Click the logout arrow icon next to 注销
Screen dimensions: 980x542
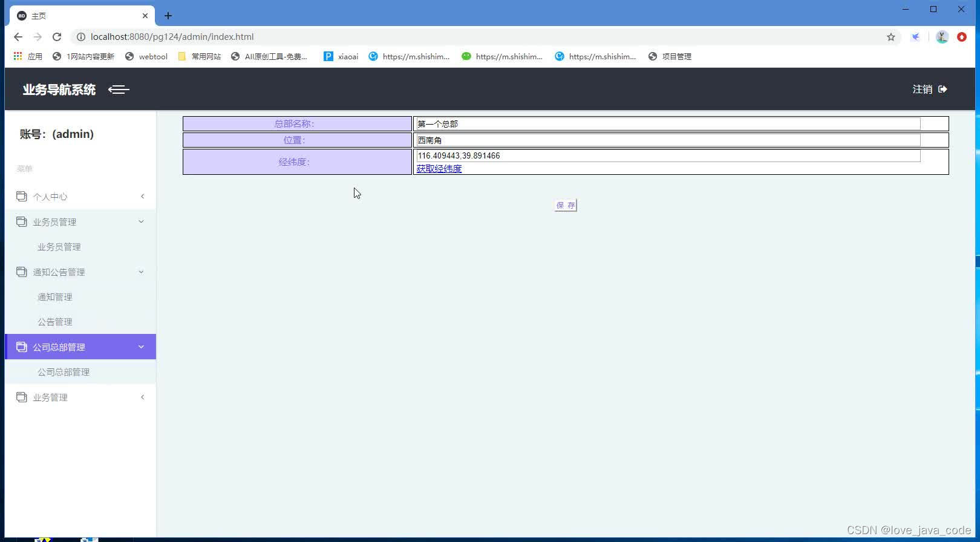[x=942, y=89]
